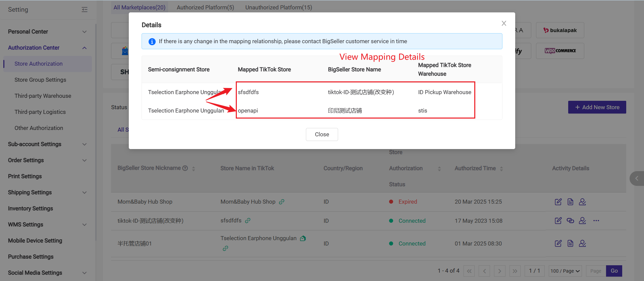Viewport: 644px width, 281px height.
Task: Select the 'openapi' mapped TikTok store cell
Action: [248, 111]
